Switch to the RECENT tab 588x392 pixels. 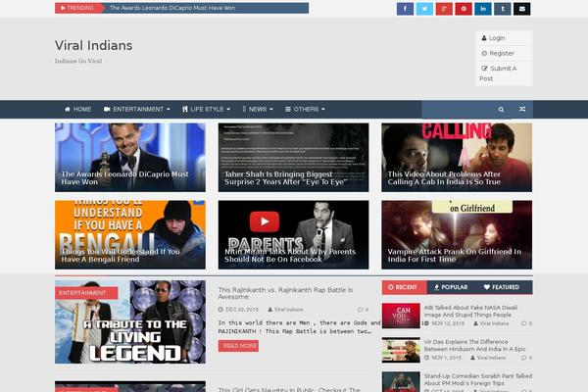pyautogui.click(x=404, y=287)
